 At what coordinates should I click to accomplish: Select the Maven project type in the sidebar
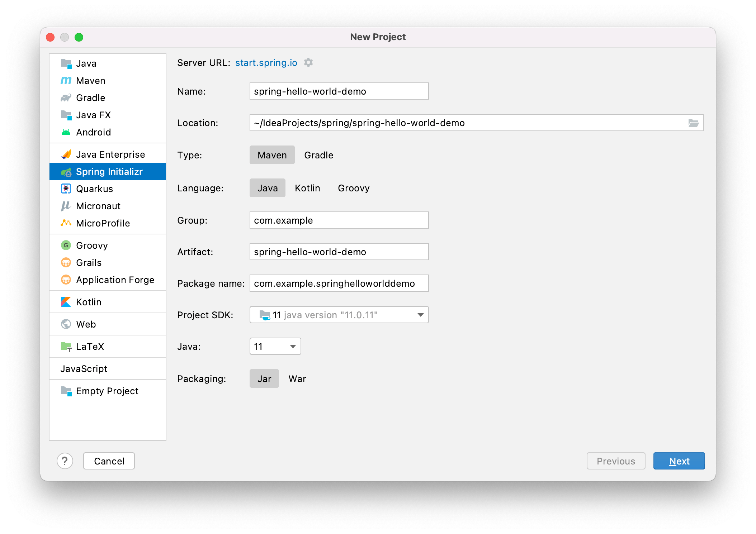pos(90,81)
